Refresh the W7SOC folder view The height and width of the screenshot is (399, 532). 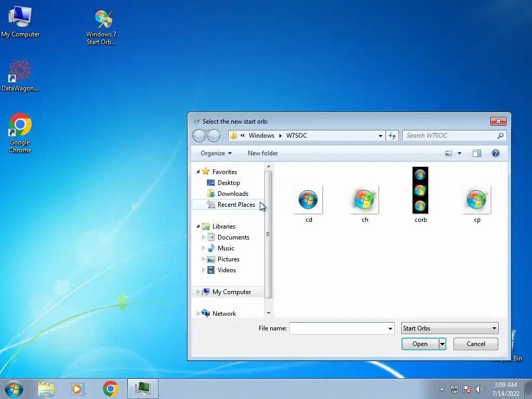(x=392, y=136)
